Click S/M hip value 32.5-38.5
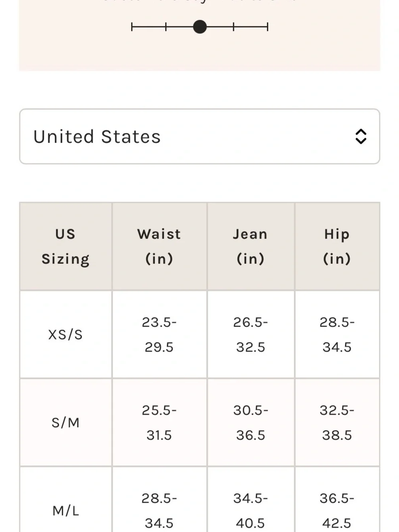This screenshot has width=399, height=532. (337, 423)
